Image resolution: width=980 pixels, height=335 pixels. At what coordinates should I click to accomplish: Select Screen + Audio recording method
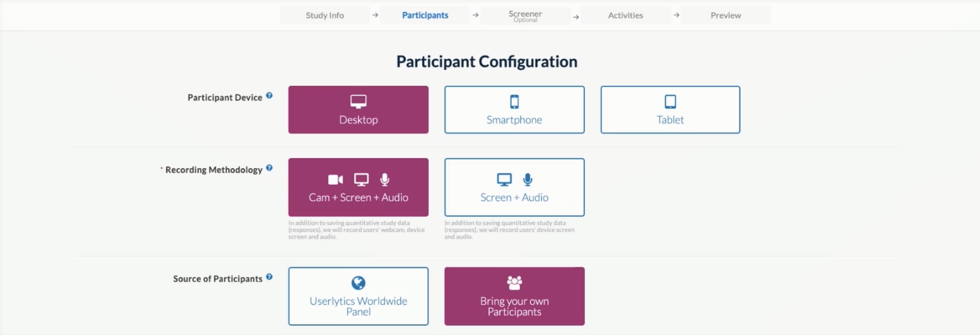pyautogui.click(x=514, y=187)
